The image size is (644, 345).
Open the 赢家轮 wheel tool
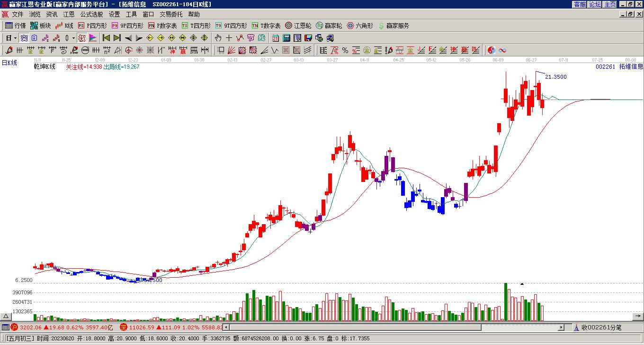(x=329, y=26)
